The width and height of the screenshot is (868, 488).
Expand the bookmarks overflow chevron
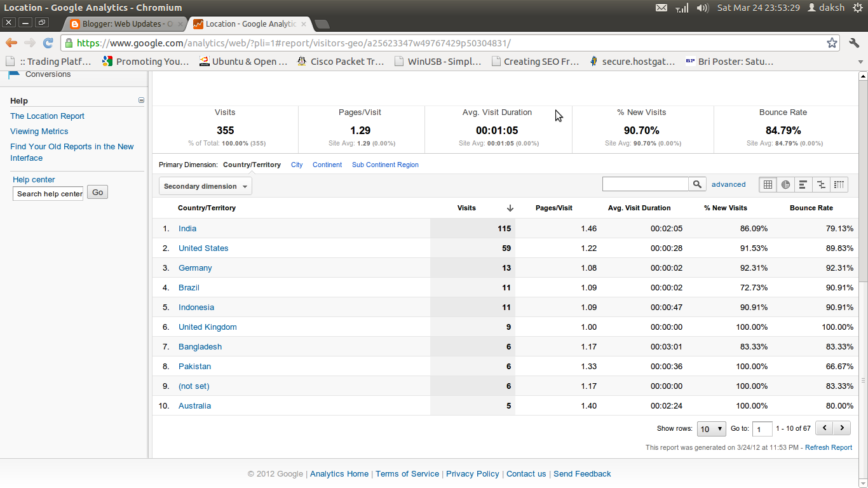click(860, 62)
